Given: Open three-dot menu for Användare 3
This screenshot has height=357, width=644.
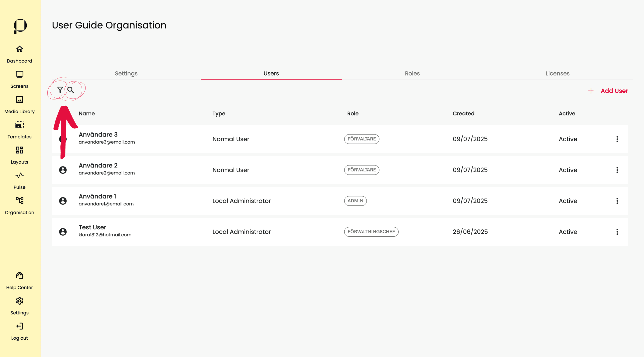Looking at the screenshot, I should tap(617, 139).
